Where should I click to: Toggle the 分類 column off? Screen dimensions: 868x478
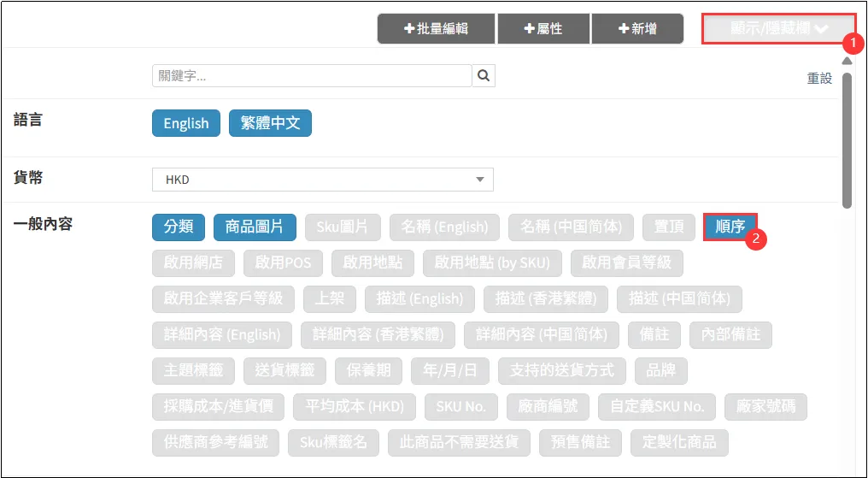point(179,227)
